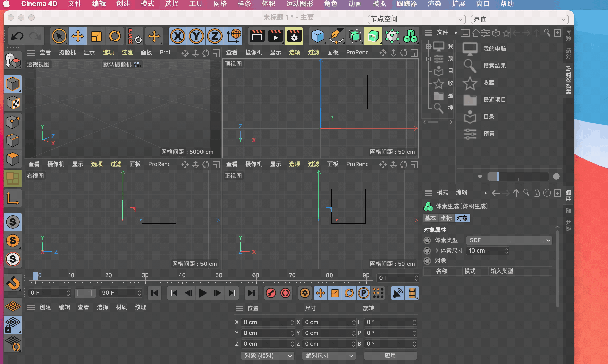608x364 pixels.
Task: Click Render to Picture Viewer icon
Action: (275, 36)
